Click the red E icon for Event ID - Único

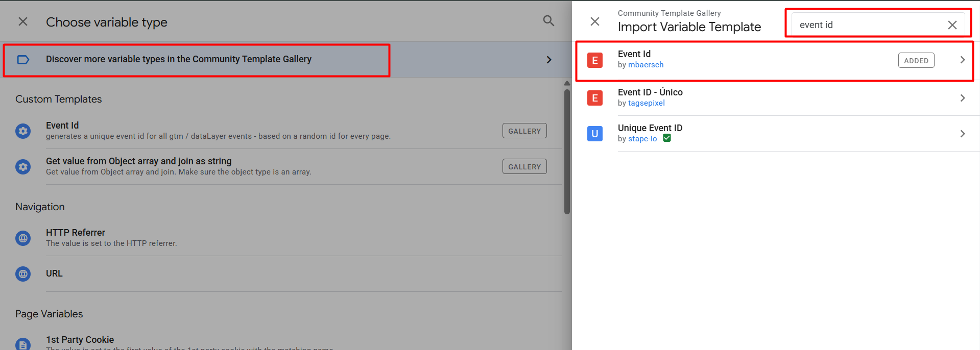pos(594,98)
